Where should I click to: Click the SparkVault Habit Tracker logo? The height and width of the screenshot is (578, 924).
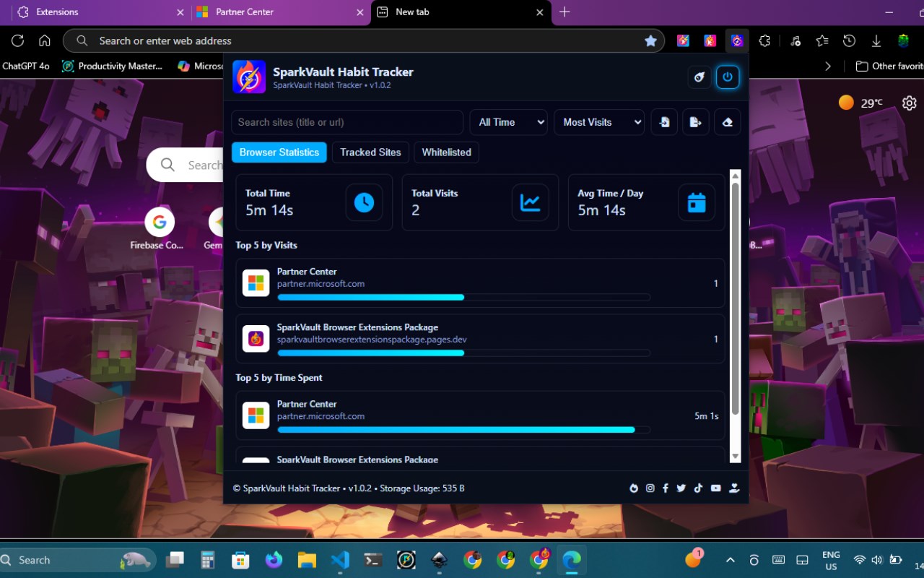249,77
